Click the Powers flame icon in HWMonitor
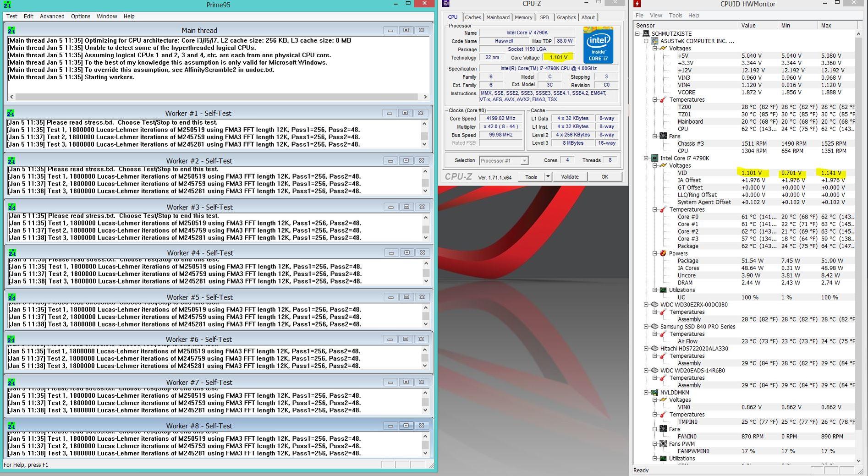The width and height of the screenshot is (868, 476). [x=663, y=253]
